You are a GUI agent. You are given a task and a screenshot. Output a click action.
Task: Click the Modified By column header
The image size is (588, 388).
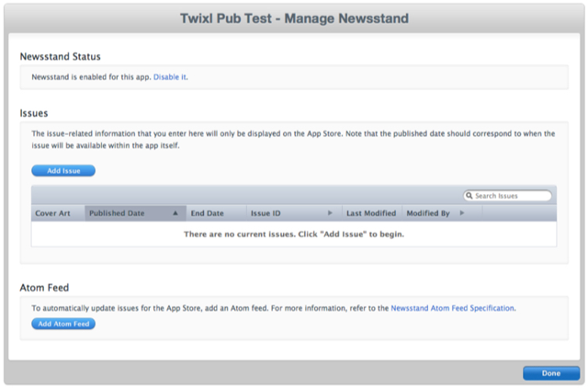click(442, 213)
